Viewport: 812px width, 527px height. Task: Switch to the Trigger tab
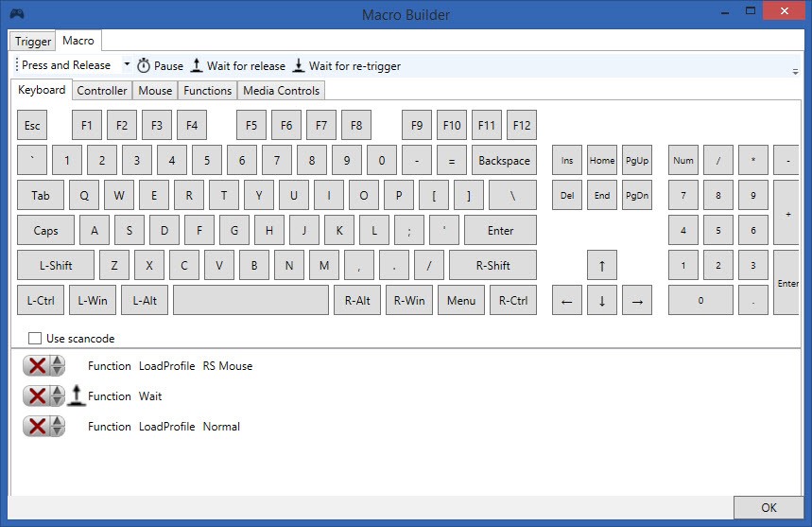(x=33, y=42)
